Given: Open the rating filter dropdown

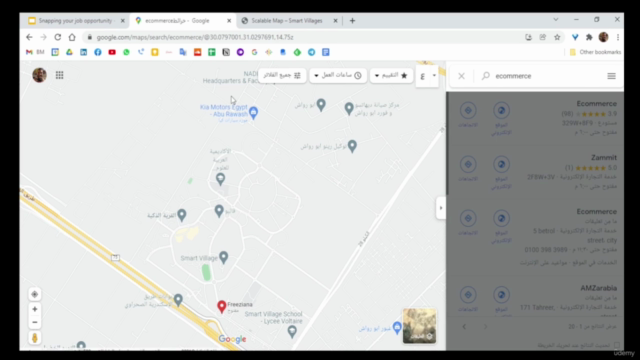Looking at the screenshot, I should [391, 76].
